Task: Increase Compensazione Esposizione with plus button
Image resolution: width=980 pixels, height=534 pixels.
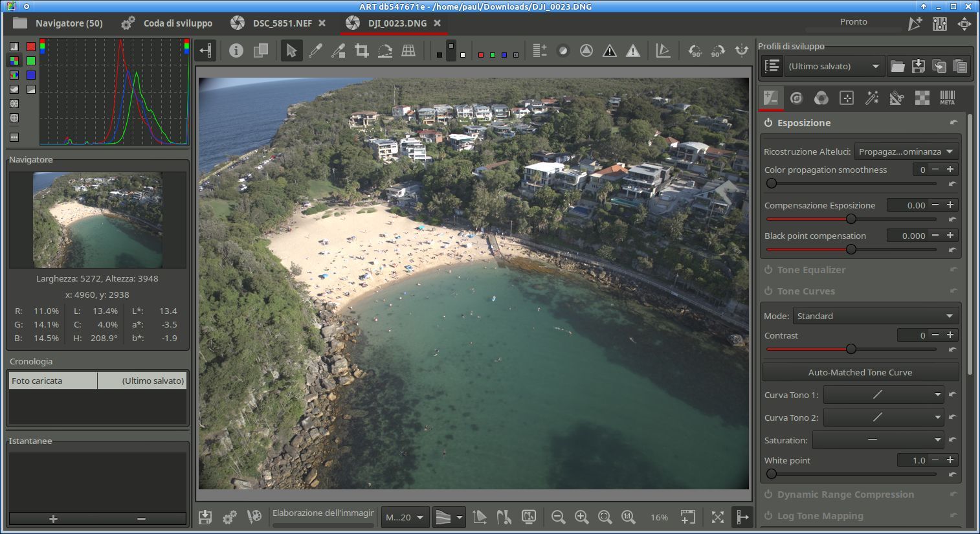Action: tap(950, 205)
